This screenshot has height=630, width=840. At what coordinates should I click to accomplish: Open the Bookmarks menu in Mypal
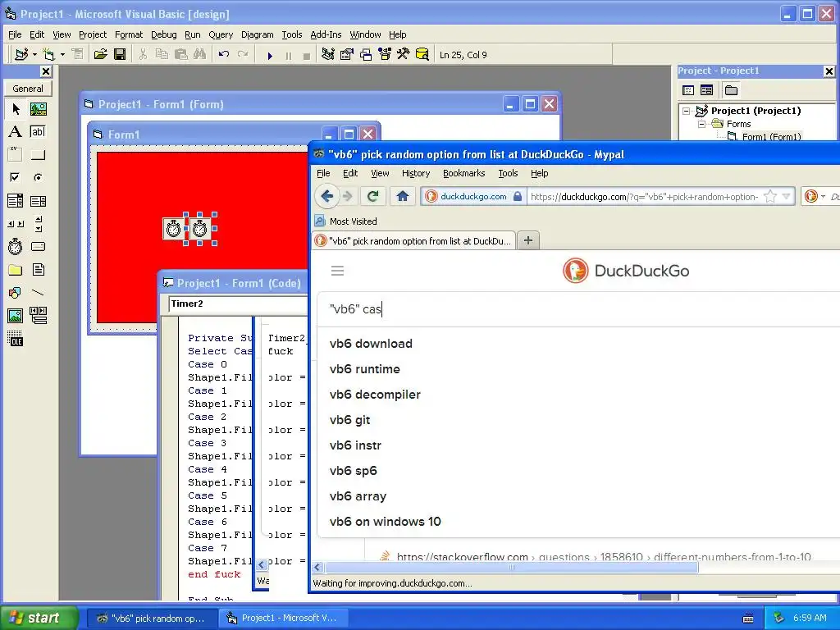(464, 173)
